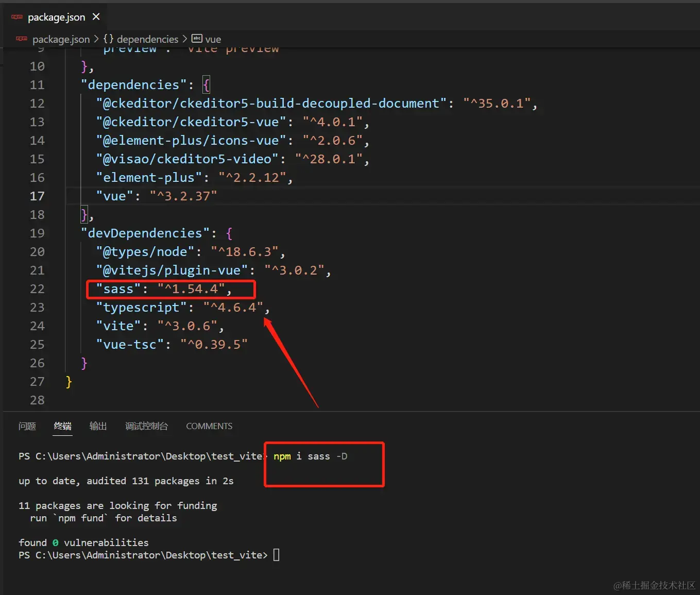Viewport: 700px width, 595px height.
Task: Click the npm file icon in tab
Action: [17, 17]
